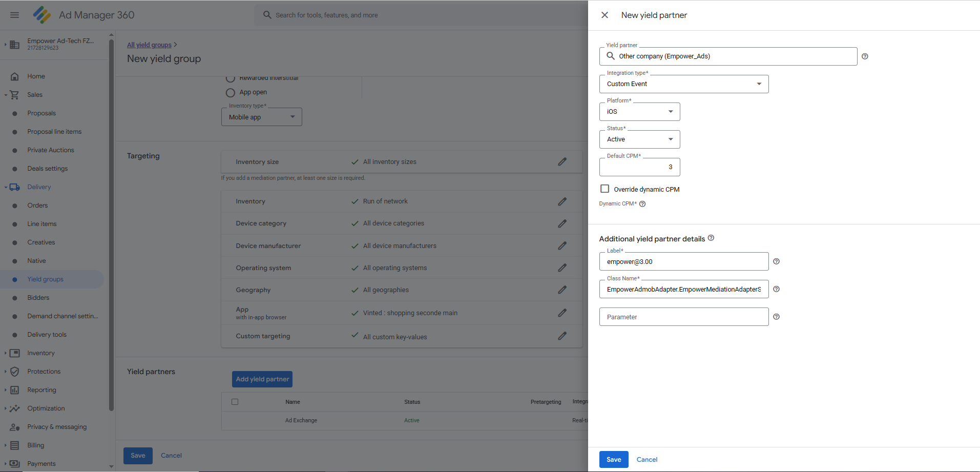Click inside the Parameter input field
This screenshot has height=472, width=980.
(x=683, y=317)
